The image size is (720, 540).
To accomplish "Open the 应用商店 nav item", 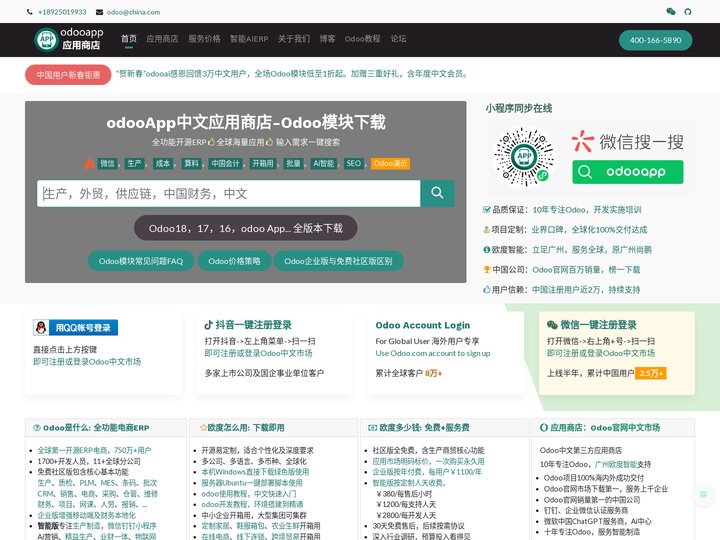I will tap(162, 39).
